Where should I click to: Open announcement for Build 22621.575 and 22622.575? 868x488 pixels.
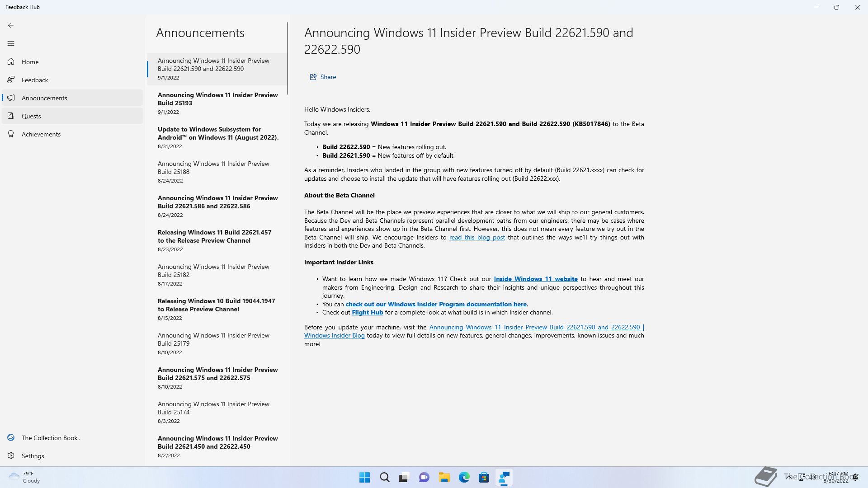(x=217, y=378)
